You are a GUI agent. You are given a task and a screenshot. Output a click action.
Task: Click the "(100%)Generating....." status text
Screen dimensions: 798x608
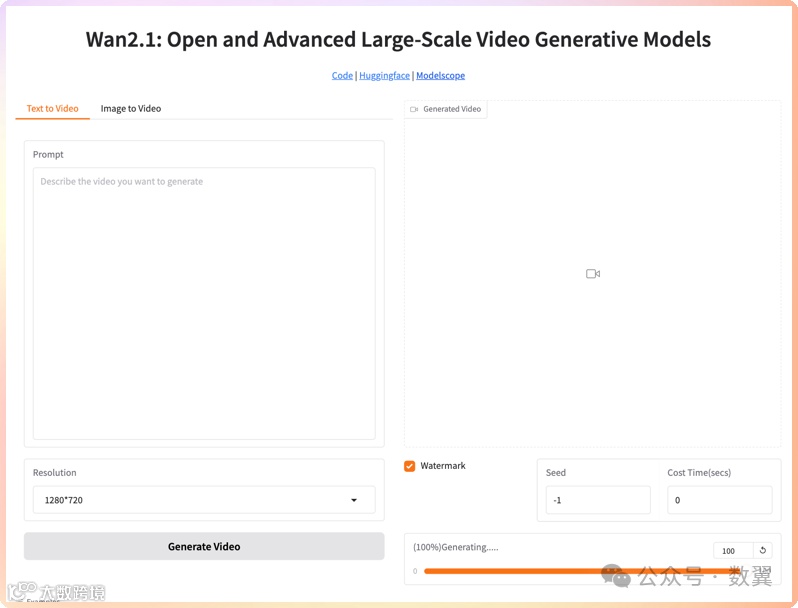pos(455,547)
